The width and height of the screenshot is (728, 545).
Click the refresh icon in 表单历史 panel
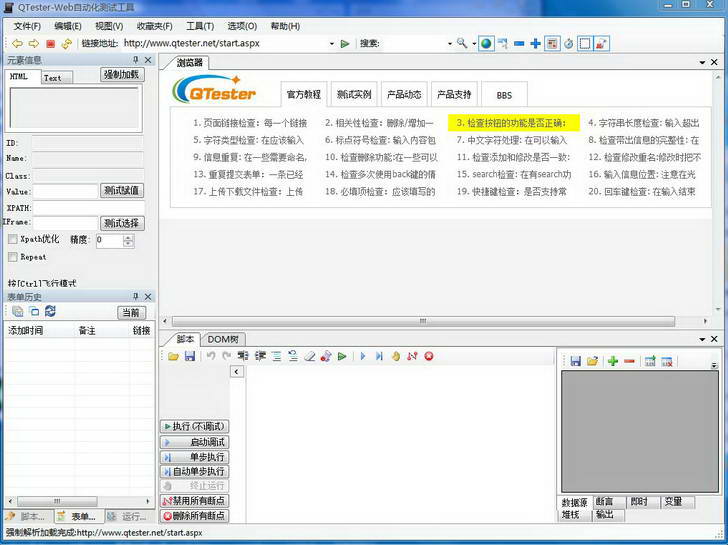49,312
